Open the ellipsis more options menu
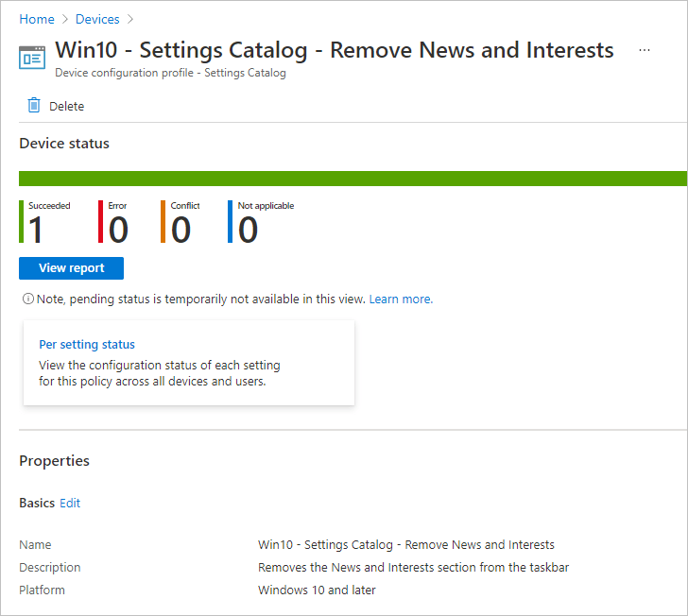 click(x=645, y=50)
